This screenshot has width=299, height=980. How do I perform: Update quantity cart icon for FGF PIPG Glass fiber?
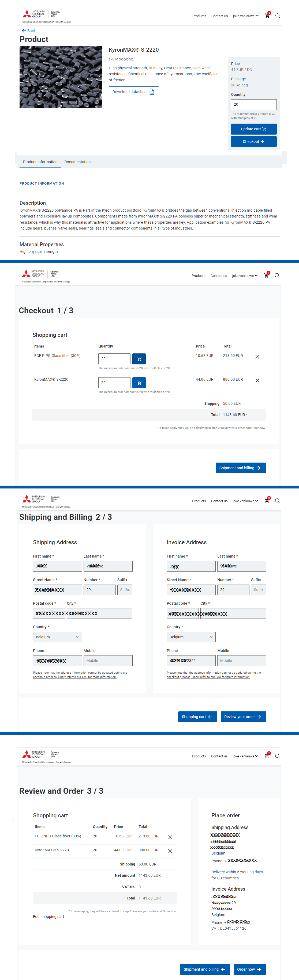click(139, 359)
